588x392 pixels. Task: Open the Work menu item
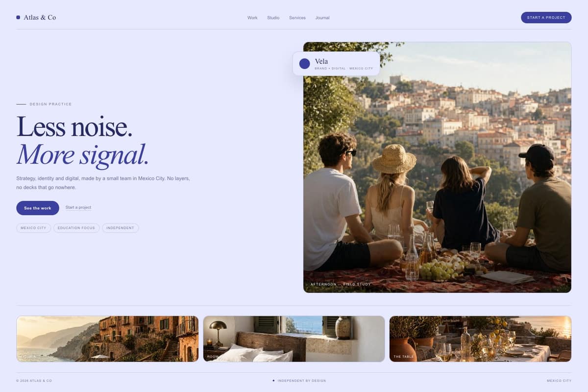click(252, 18)
